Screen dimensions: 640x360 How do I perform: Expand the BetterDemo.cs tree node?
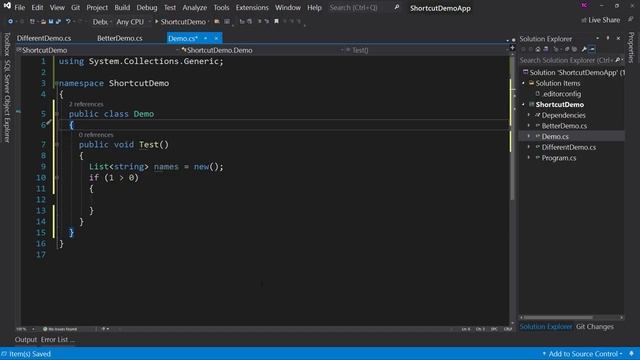[529, 126]
